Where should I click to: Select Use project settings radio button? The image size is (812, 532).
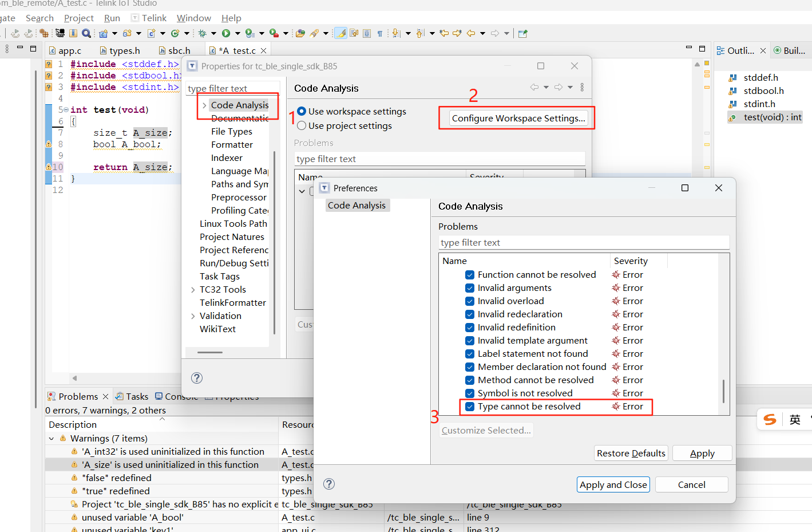click(302, 125)
